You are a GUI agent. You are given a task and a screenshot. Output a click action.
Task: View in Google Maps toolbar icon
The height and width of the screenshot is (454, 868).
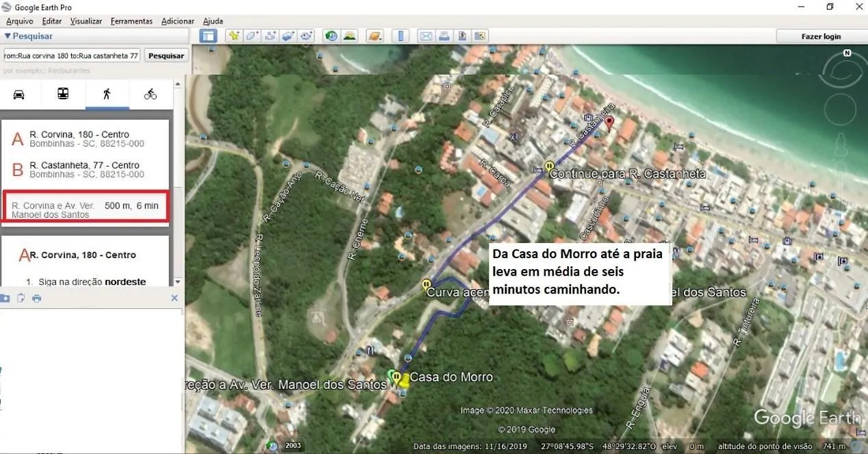[480, 36]
